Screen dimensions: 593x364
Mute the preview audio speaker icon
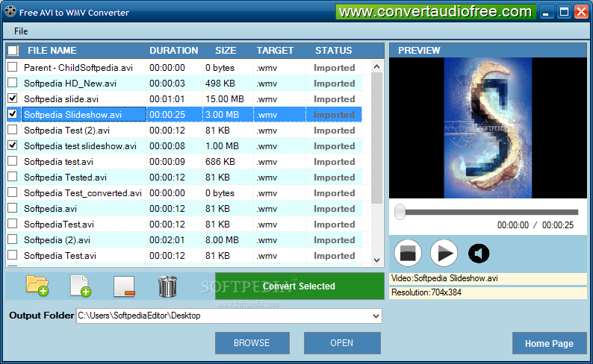[x=479, y=254]
